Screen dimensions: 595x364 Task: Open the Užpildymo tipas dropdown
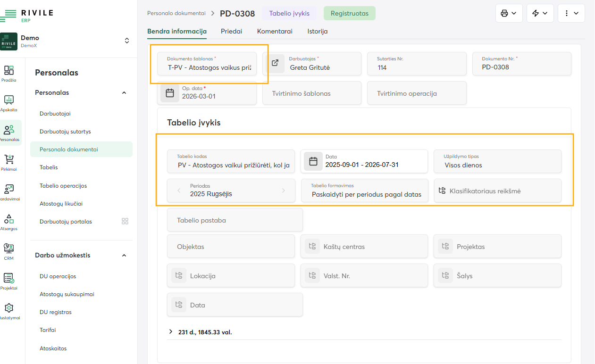click(x=497, y=161)
